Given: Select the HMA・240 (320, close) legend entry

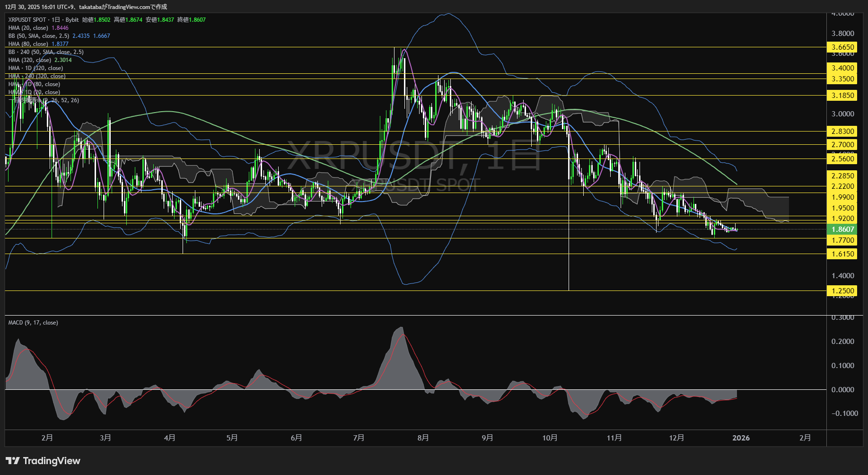Looking at the screenshot, I should pos(38,76).
